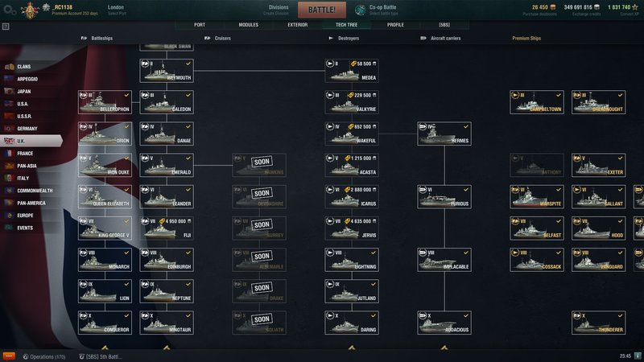Image resolution: width=644 pixels, height=362 pixels.
Task: Click the Co-op Battle type icon
Action: tap(360, 10)
